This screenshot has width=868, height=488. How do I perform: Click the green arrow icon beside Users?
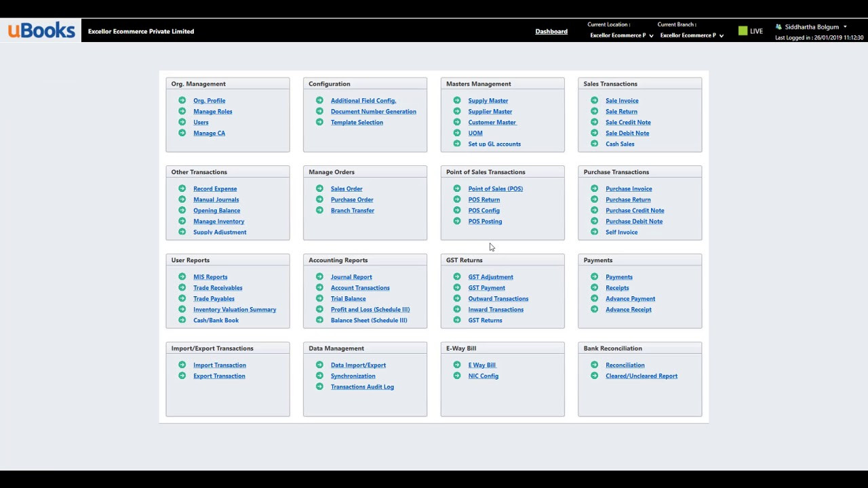182,122
